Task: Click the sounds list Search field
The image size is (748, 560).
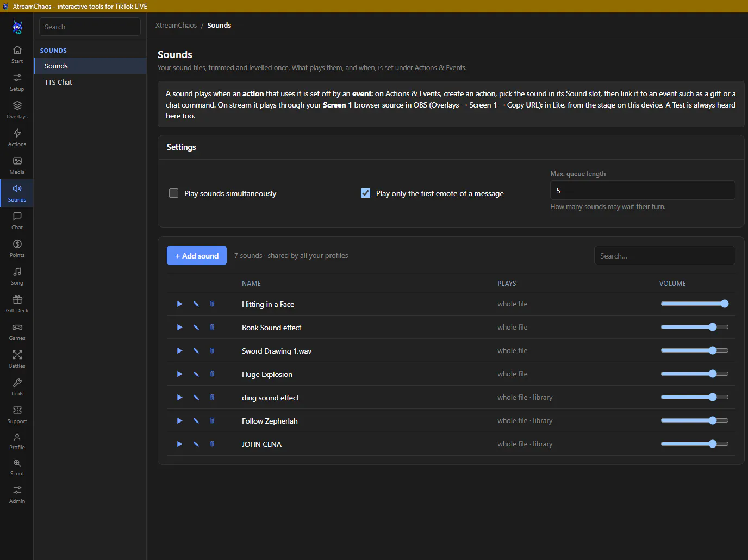Action: point(665,256)
